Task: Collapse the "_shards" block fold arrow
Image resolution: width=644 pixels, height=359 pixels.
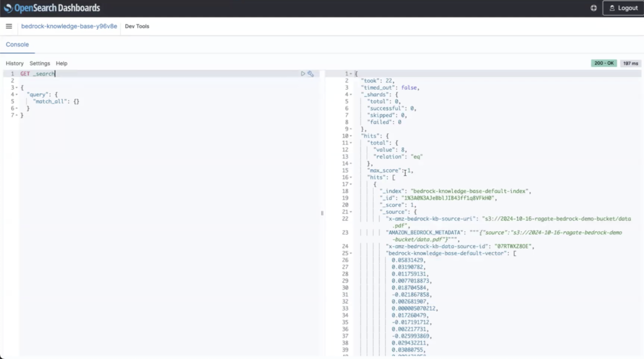Action: point(351,95)
